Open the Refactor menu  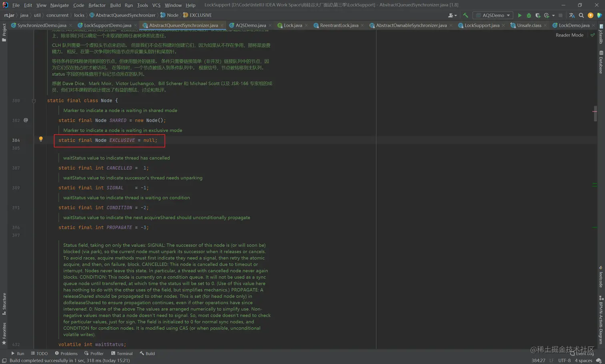[97, 5]
